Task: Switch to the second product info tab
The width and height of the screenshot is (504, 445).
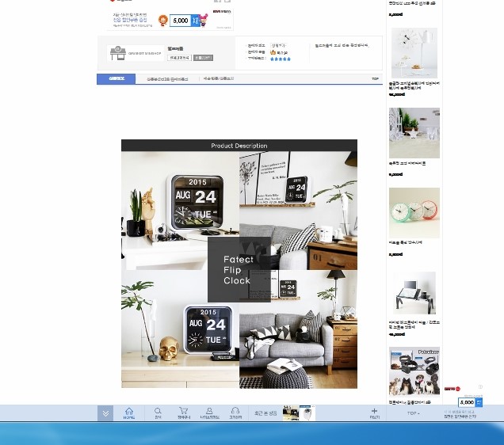Action: [167, 79]
